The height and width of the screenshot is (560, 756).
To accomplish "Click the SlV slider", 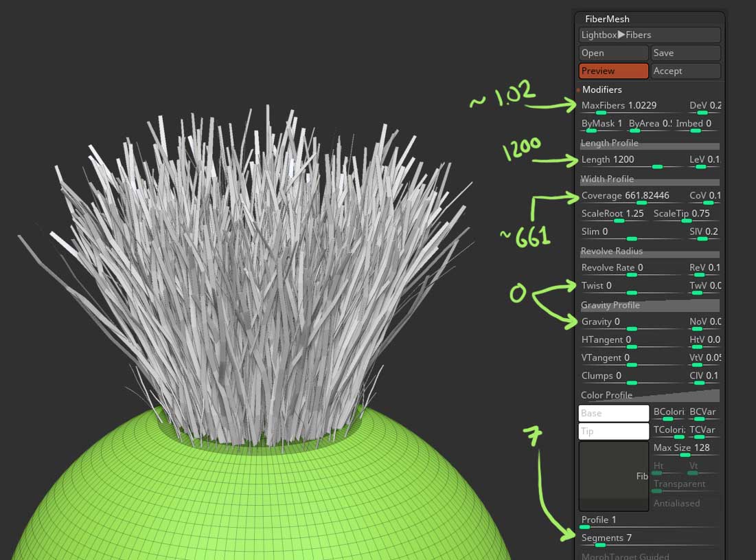I will [704, 234].
